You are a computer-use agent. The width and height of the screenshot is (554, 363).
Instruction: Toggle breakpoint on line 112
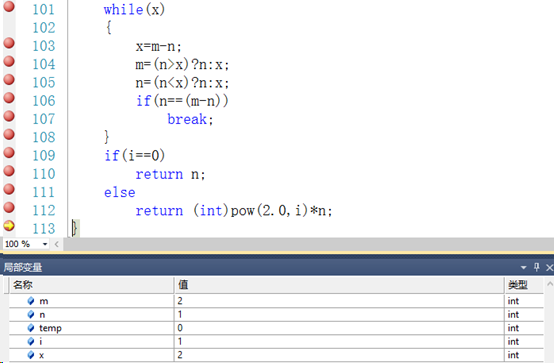[x=9, y=208]
